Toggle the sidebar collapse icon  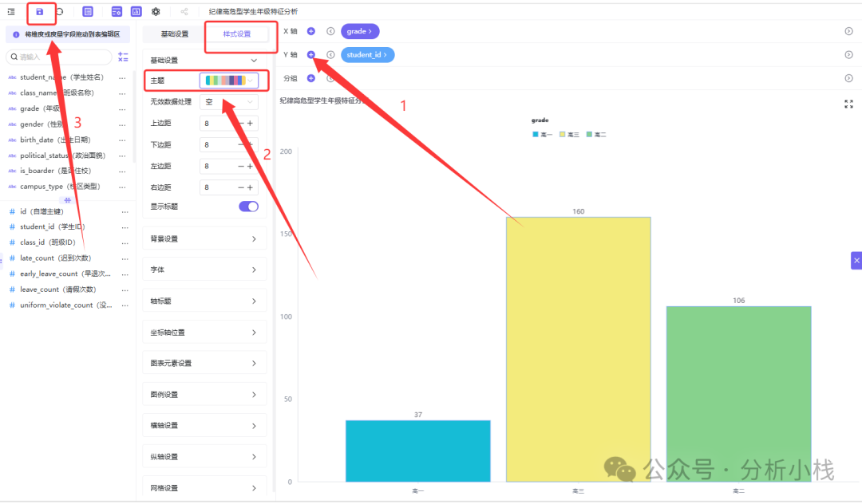(11, 11)
